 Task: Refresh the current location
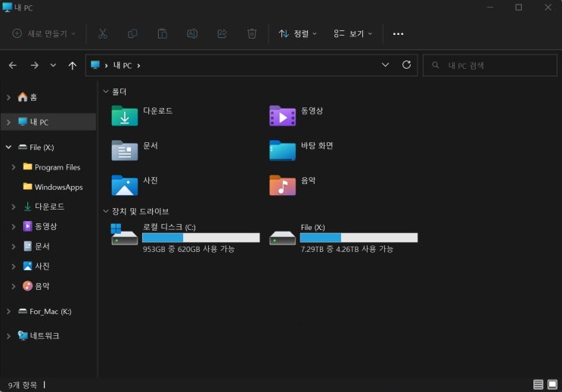[406, 65]
